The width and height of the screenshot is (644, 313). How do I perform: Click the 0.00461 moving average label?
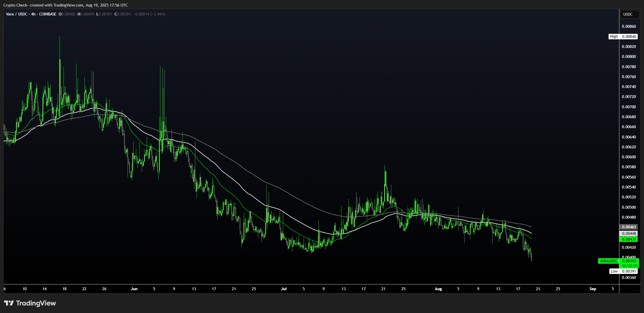(629, 227)
